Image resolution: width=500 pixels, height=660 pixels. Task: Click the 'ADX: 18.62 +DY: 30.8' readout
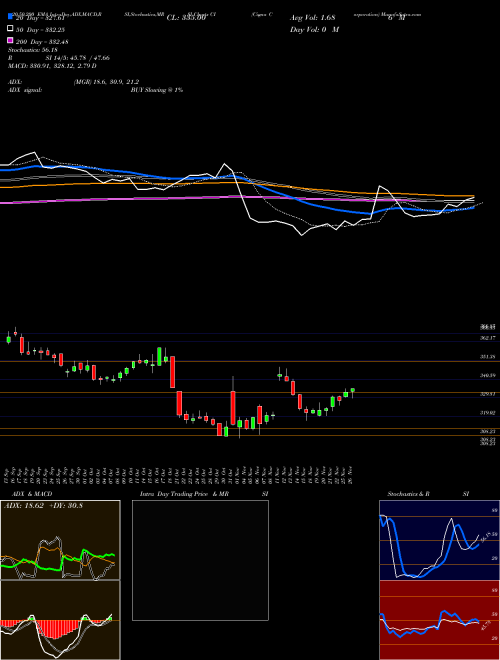[x=43, y=505]
